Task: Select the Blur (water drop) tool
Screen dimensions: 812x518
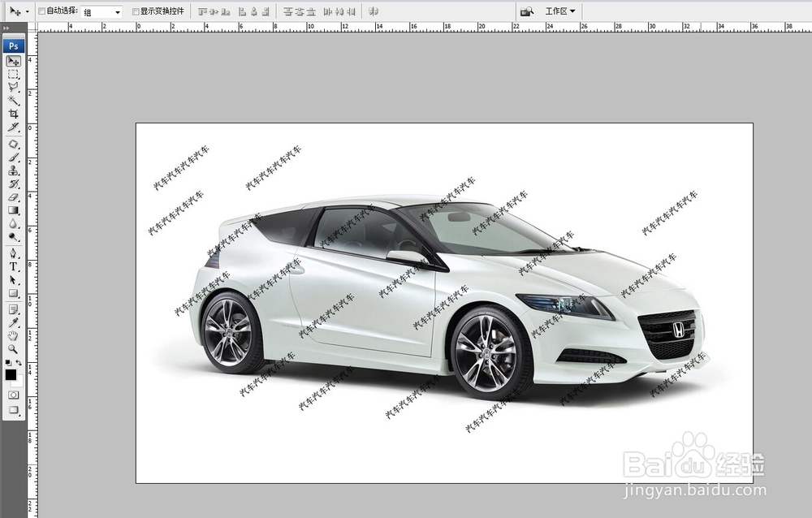Action: click(14, 224)
